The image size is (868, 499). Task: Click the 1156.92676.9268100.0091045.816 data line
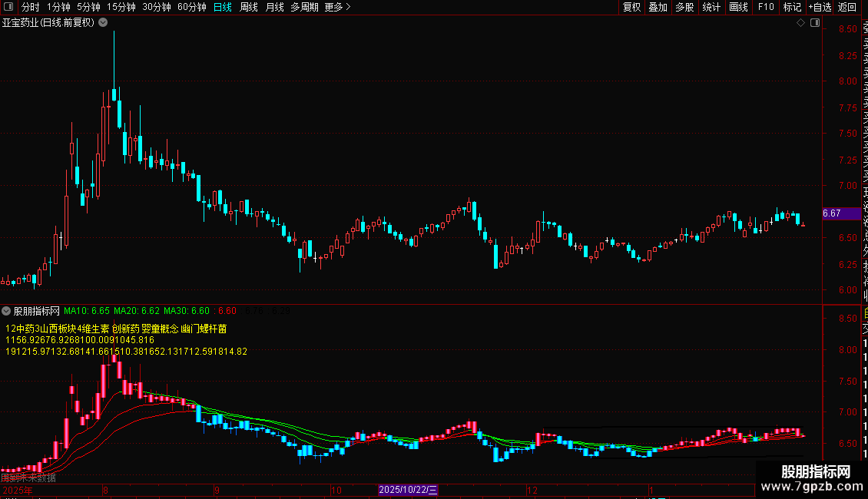(x=80, y=340)
